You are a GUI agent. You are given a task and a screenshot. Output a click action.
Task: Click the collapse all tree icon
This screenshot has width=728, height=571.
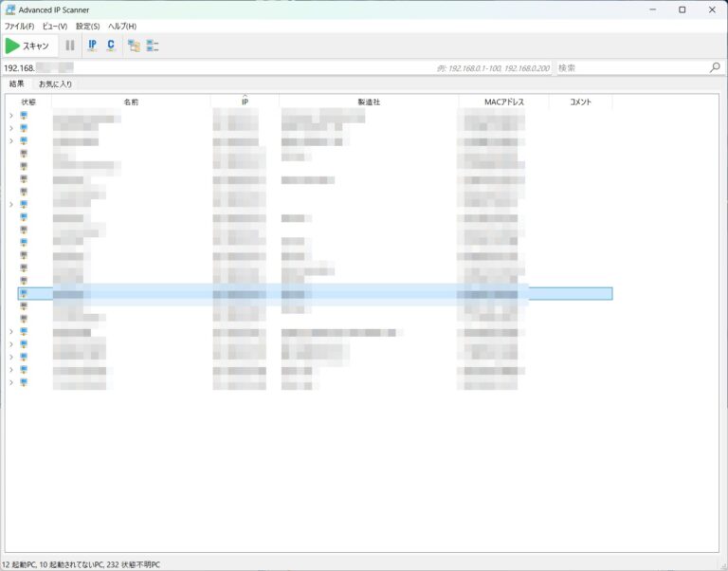[x=152, y=46]
